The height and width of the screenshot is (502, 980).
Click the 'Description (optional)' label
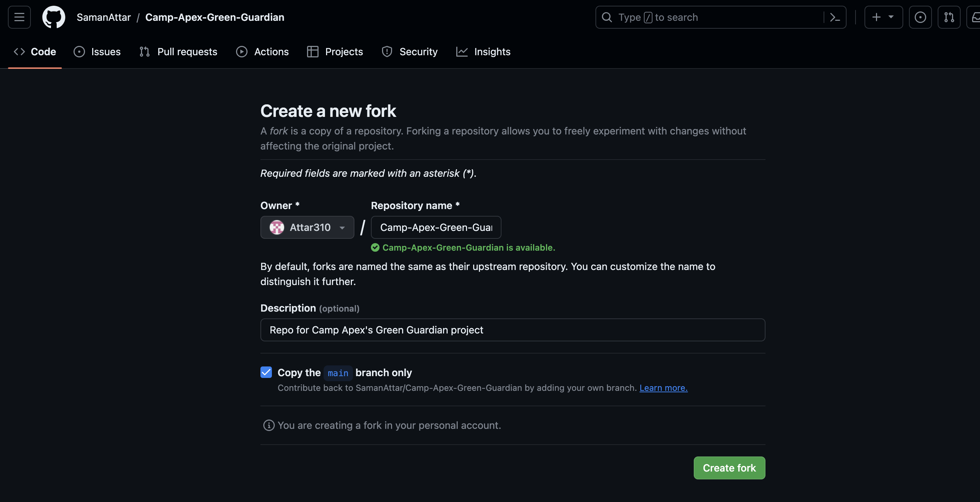pyautogui.click(x=310, y=308)
